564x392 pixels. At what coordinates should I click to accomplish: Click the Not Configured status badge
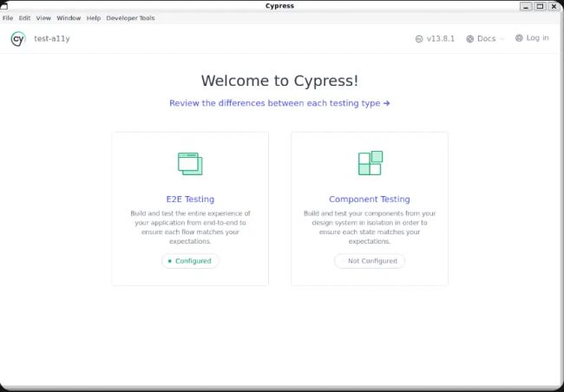point(370,261)
